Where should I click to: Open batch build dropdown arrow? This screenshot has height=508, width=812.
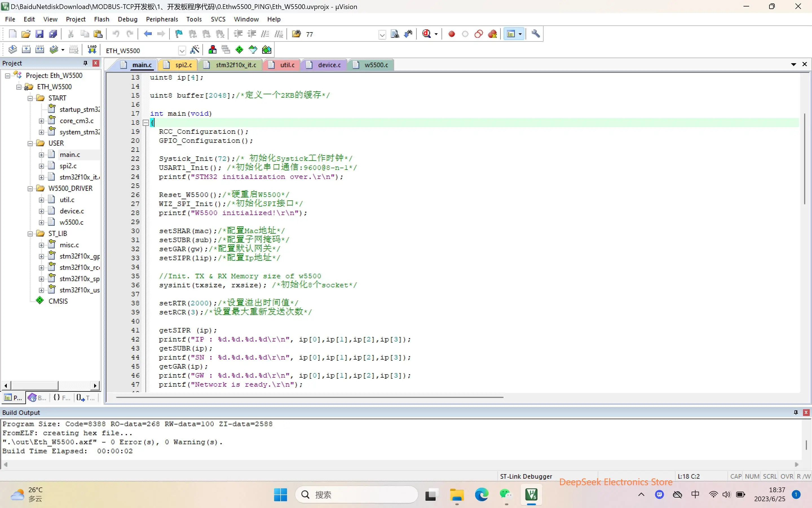coord(63,50)
